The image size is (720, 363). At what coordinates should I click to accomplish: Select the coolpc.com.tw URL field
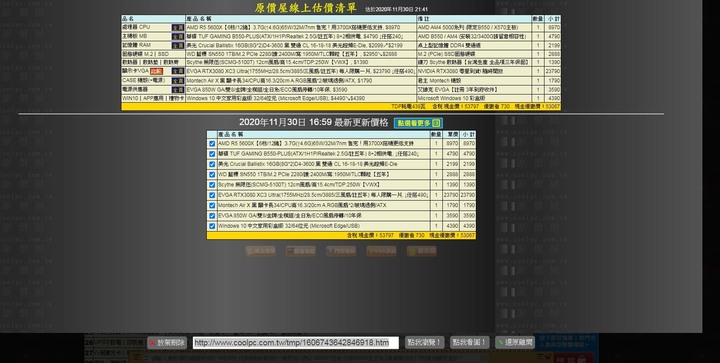point(296,343)
